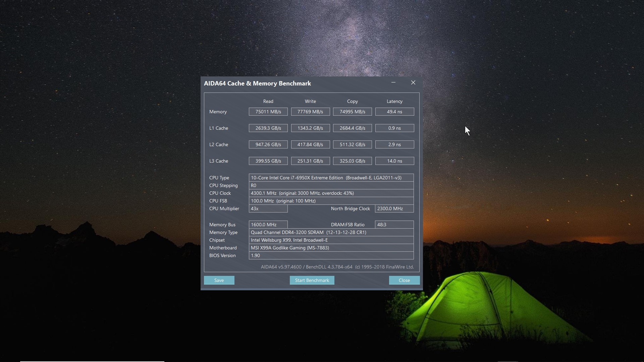Click the L3 Cache row label
Screen dimensions: 644x362
pos(219,161)
